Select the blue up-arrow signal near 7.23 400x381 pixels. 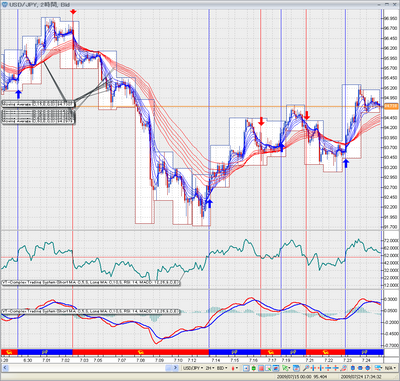(x=346, y=163)
